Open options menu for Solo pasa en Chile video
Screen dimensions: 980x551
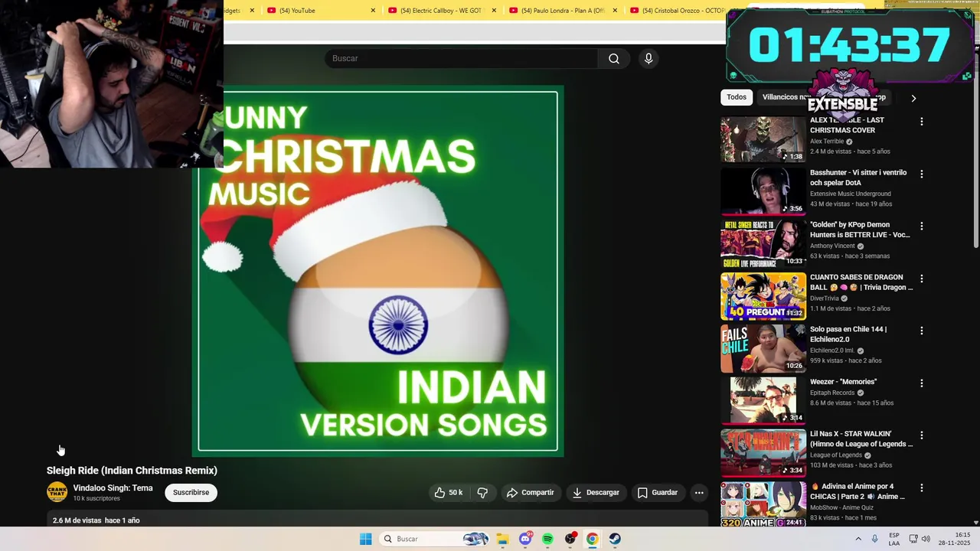pos(922,331)
